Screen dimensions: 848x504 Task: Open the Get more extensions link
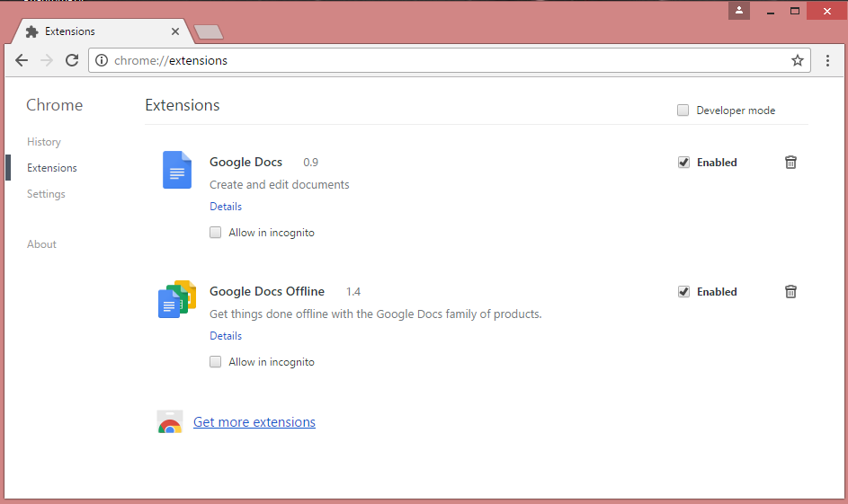[x=254, y=422]
